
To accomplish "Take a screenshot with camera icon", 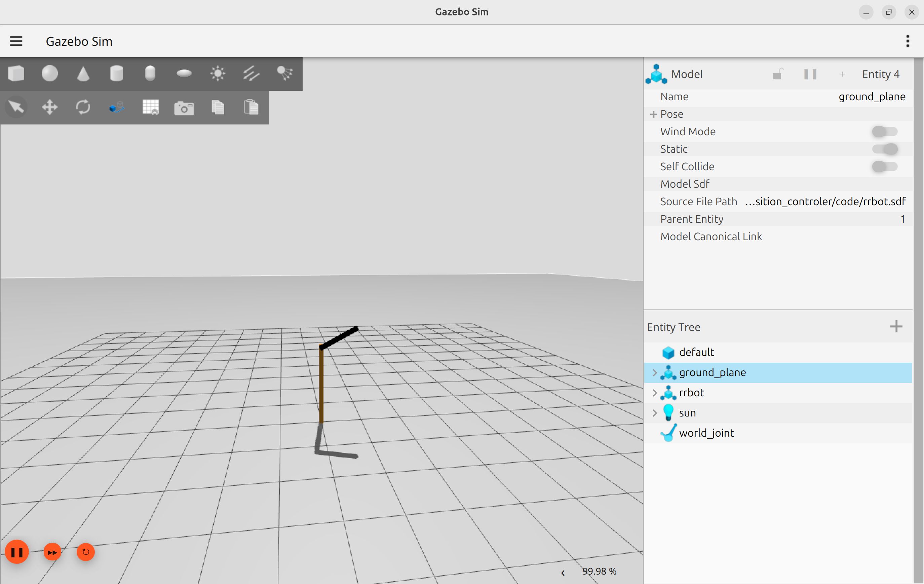I will click(x=184, y=108).
